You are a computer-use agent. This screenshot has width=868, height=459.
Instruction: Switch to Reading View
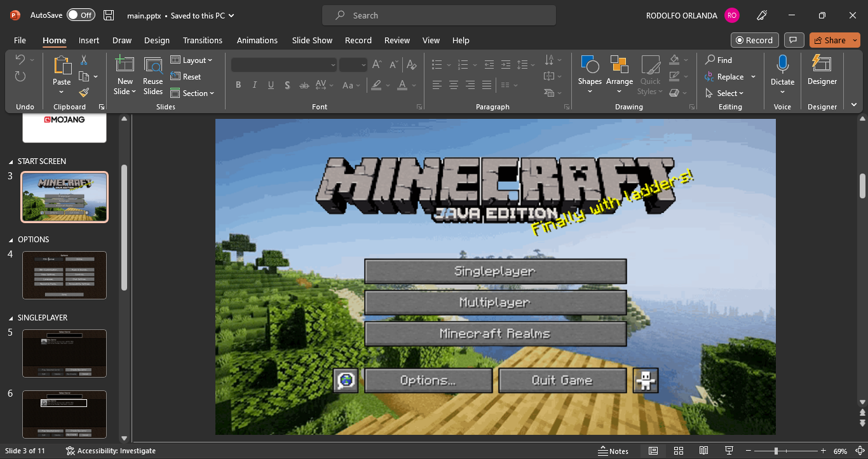tap(704, 451)
